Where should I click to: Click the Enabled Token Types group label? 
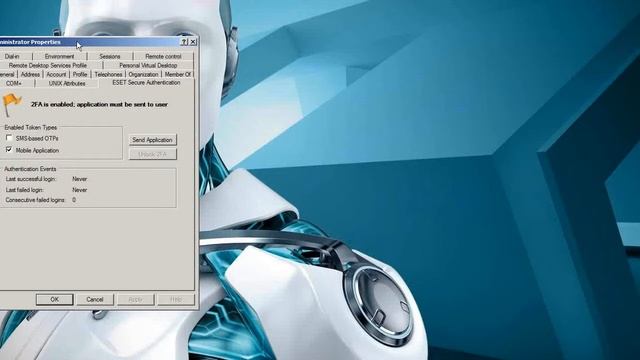tap(31, 127)
